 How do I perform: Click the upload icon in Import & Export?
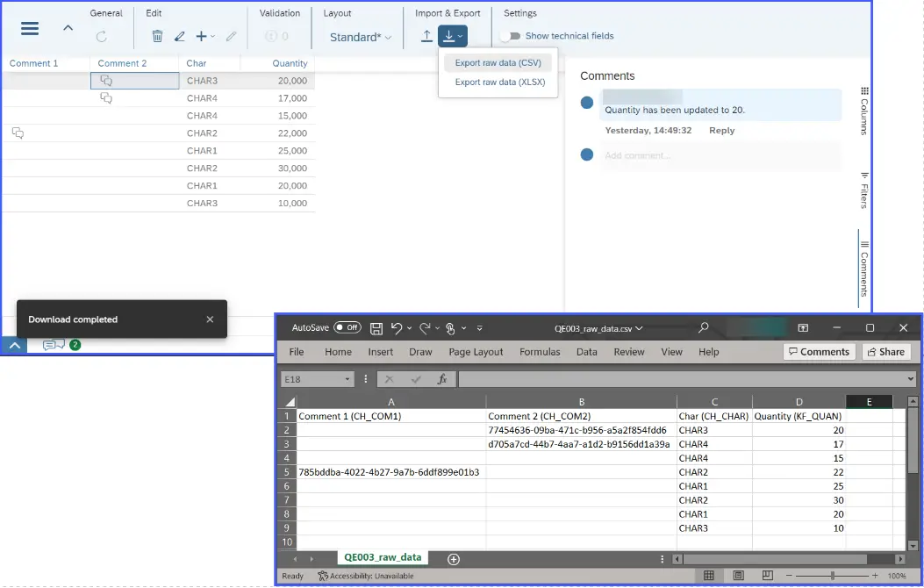click(426, 35)
